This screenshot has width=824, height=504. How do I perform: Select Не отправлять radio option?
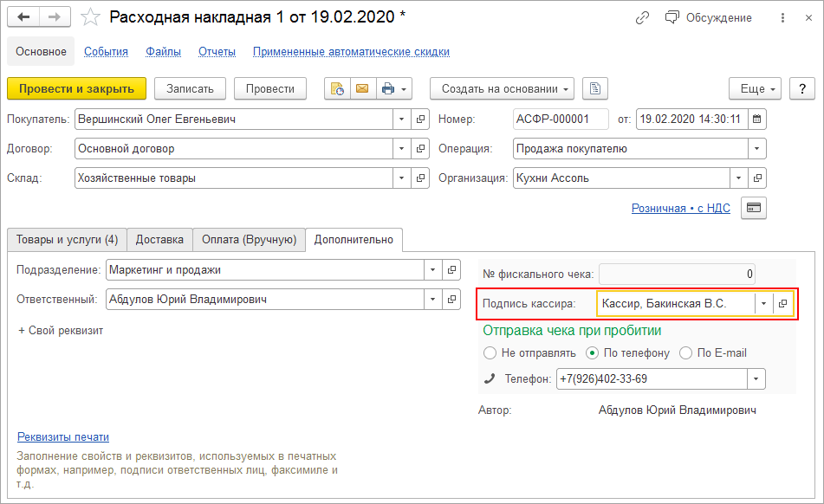coord(490,352)
